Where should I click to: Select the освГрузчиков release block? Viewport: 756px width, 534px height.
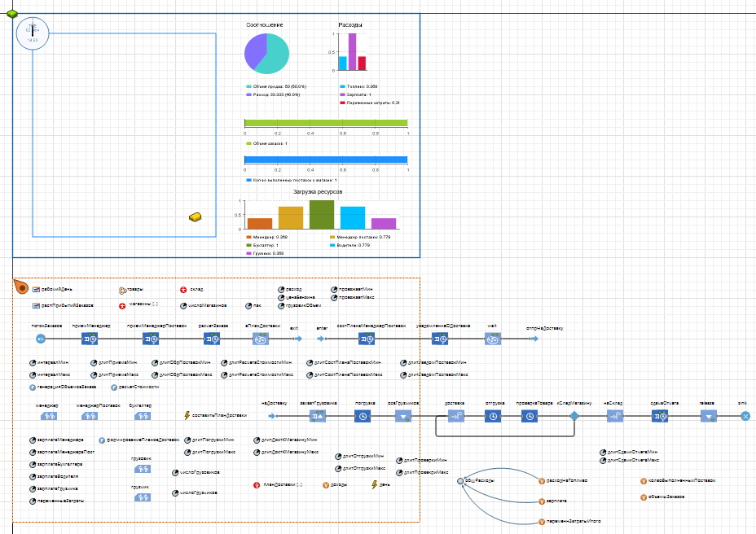click(x=403, y=416)
